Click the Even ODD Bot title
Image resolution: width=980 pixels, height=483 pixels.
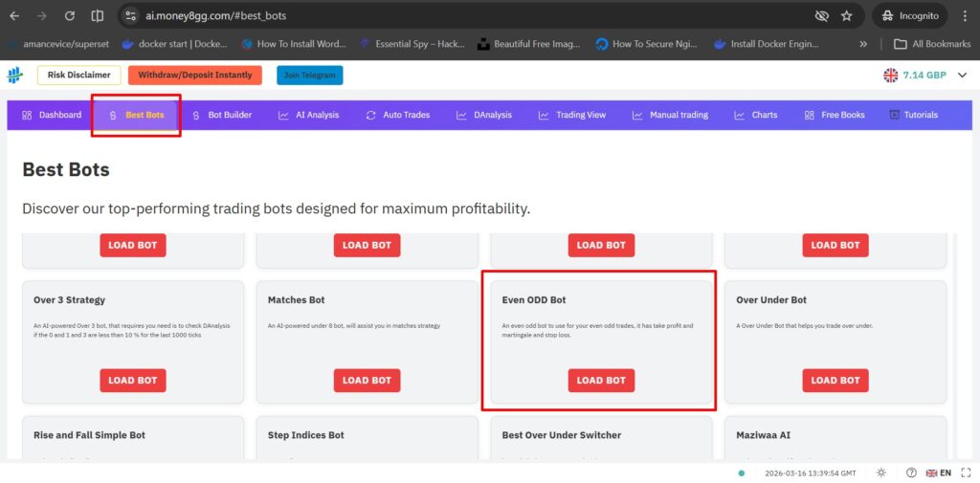click(534, 300)
